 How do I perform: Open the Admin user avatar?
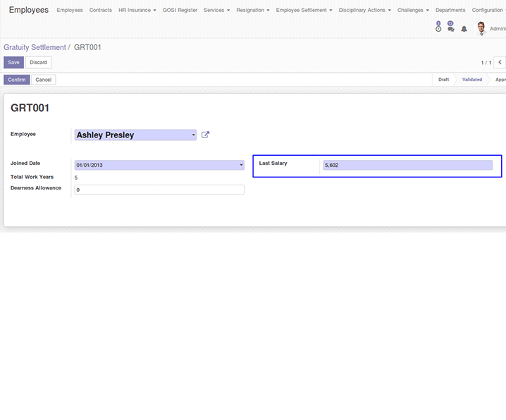481,28
